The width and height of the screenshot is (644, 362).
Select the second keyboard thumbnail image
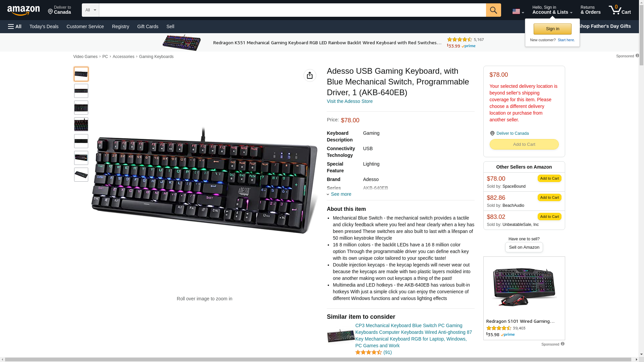click(81, 91)
